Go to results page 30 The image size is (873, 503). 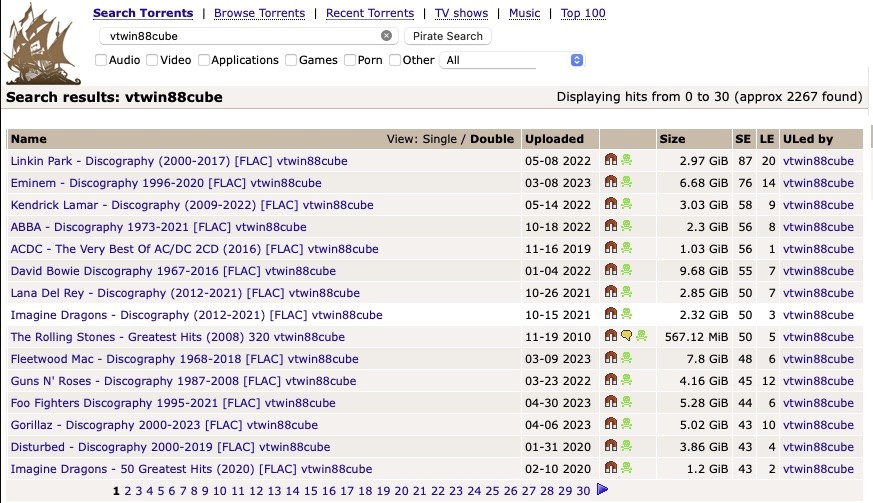(583, 491)
